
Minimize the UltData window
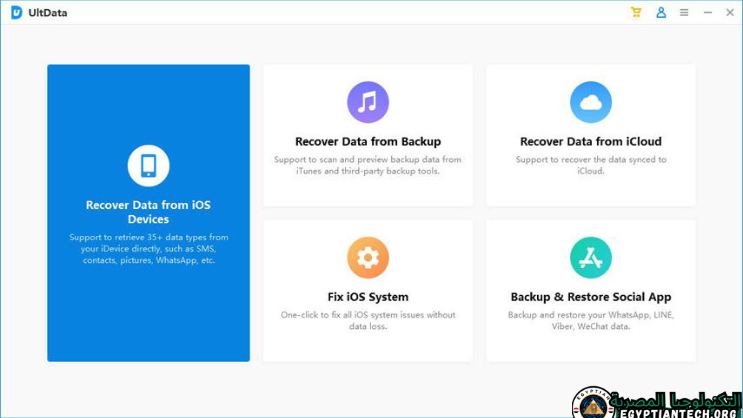(708, 13)
